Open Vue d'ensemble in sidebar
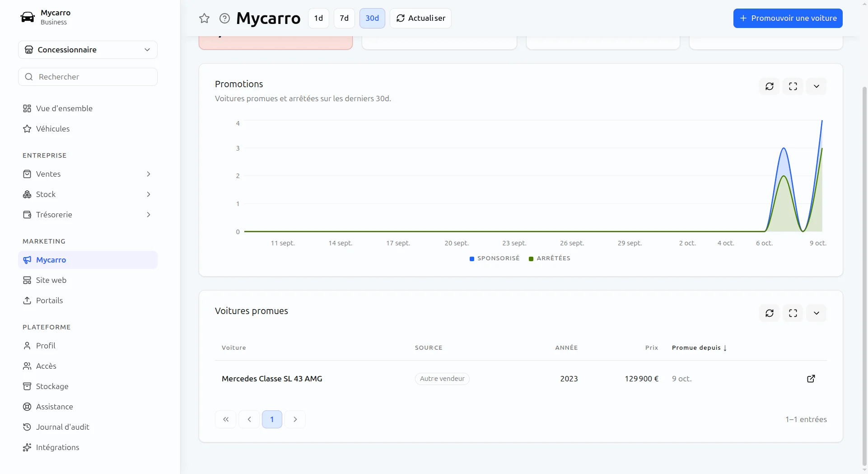This screenshot has height=474, width=868. pyautogui.click(x=88, y=108)
